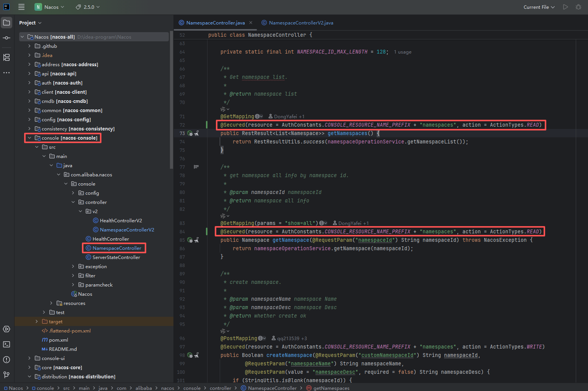The image size is (588, 391).
Task: Open pom.xml in console module
Action: [x=55, y=340]
